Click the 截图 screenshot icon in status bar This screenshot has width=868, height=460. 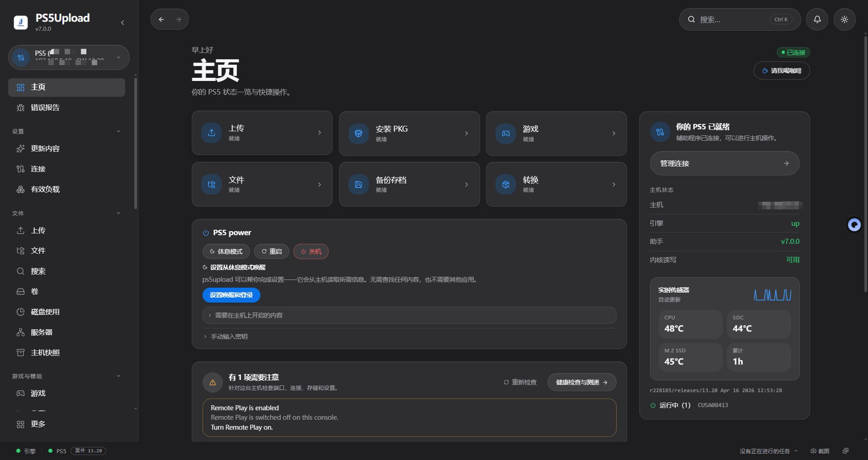[x=820, y=451]
